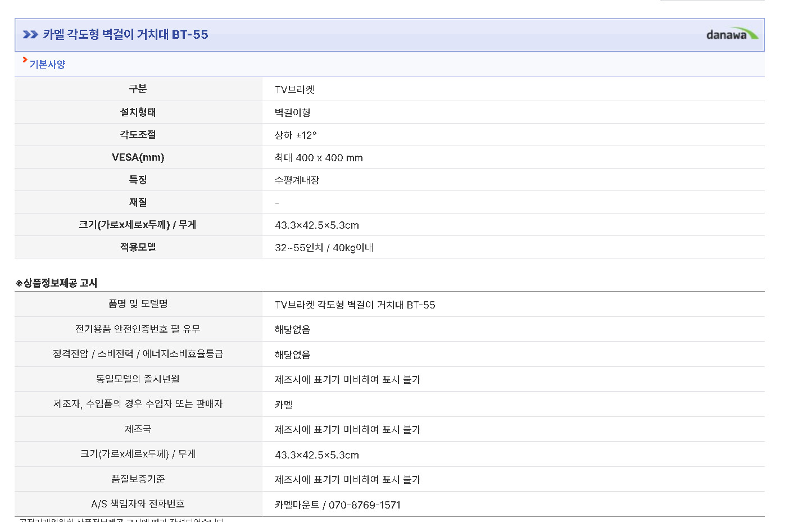Click the '상품정보제공 고시' heading
Viewport: 812px width, 522px height.
pyautogui.click(x=56, y=283)
